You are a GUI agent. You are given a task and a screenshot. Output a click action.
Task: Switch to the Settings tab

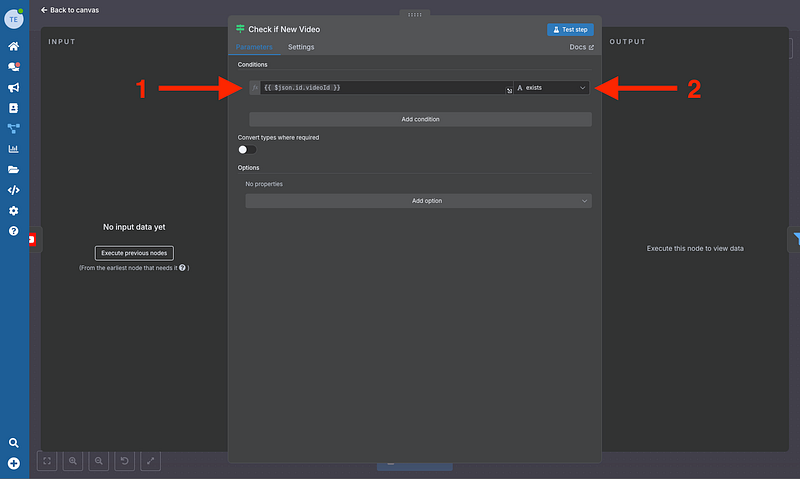(301, 47)
